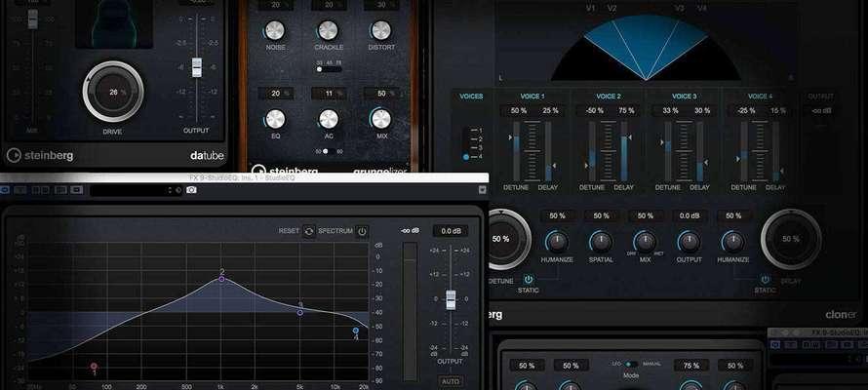Click the camera snapshot icon in StudioEQ toolbar
This screenshot has width=868, height=390.
(191, 190)
